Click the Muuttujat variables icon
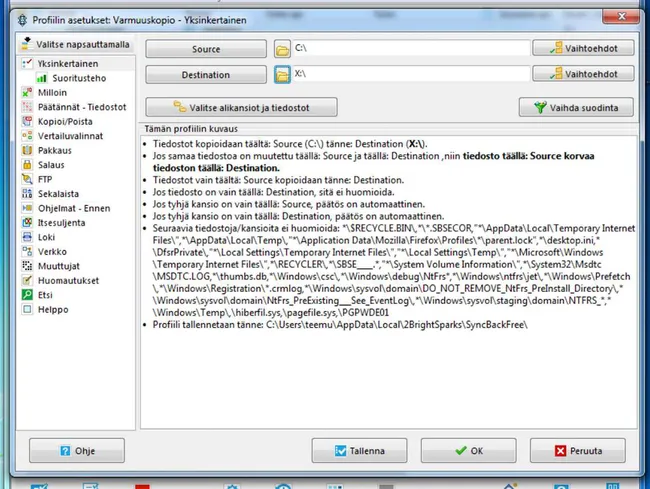This screenshot has width=650, height=489. pos(27,266)
